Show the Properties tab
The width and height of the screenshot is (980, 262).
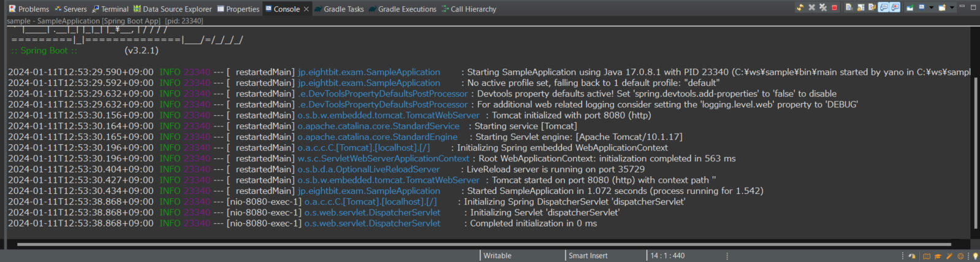[238, 9]
